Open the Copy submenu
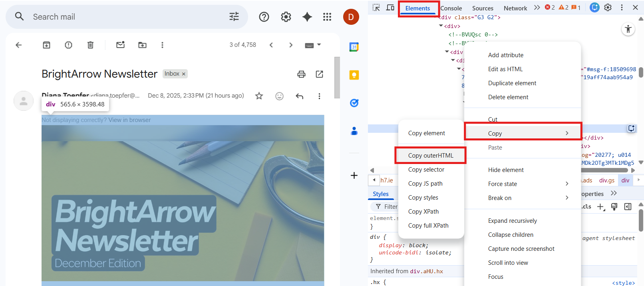This screenshot has height=286, width=644. click(523, 133)
